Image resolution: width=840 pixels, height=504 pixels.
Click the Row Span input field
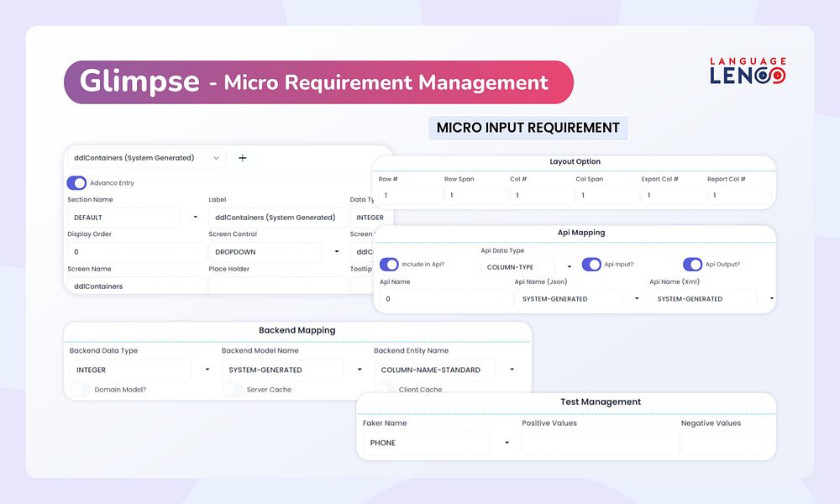tap(476, 196)
